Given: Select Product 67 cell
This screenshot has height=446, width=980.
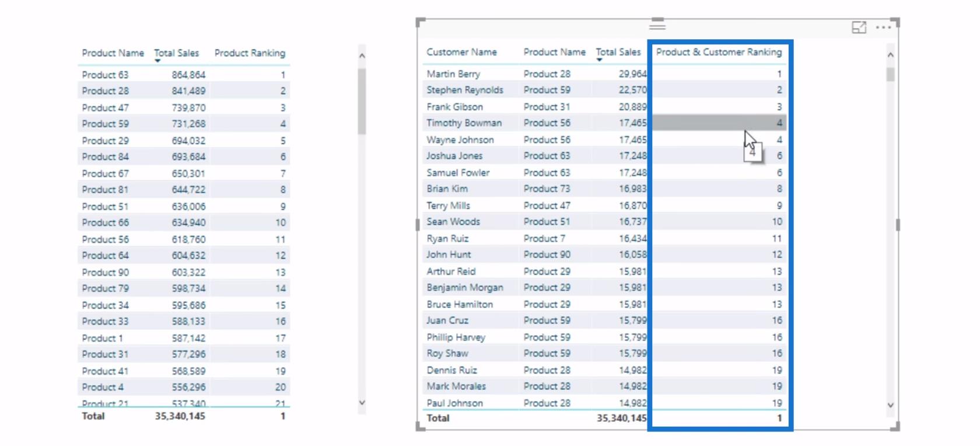Looking at the screenshot, I should [x=105, y=173].
